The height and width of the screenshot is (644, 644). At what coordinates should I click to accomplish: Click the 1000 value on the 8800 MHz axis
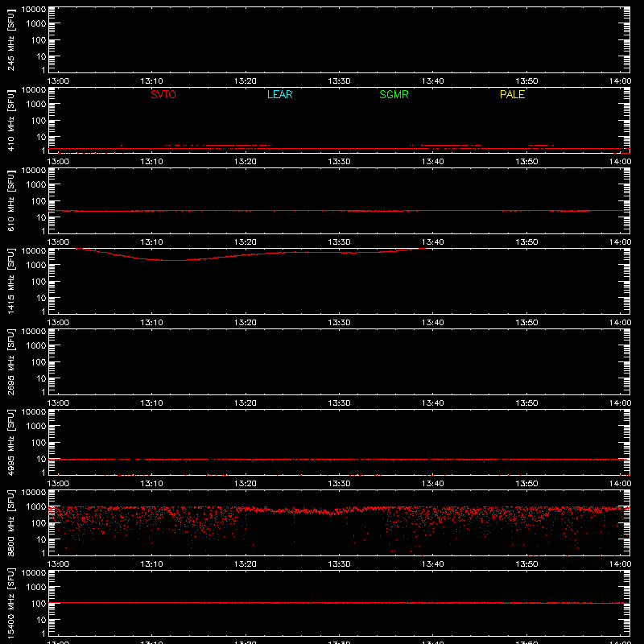[x=36, y=507]
